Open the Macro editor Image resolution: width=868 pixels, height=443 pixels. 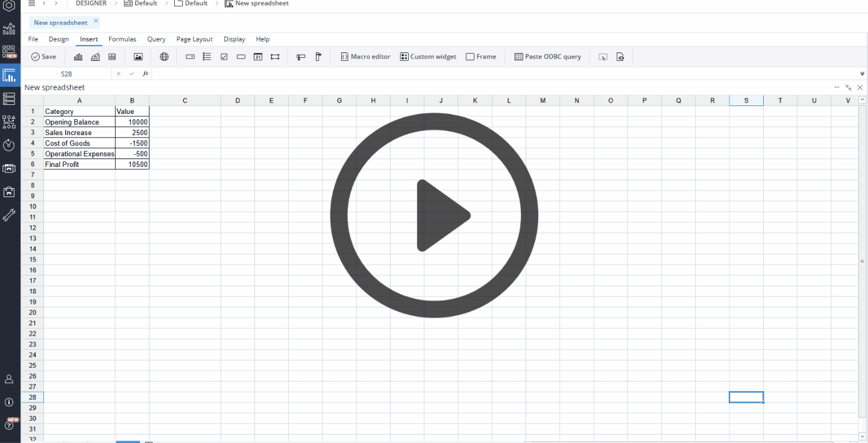tap(365, 56)
